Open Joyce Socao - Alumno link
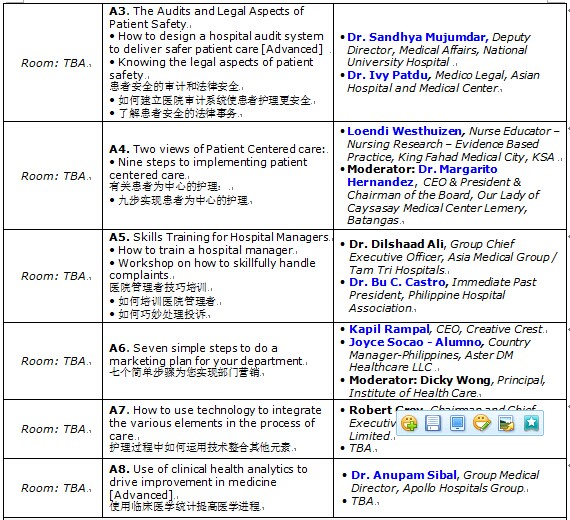The width and height of the screenshot is (570, 520). pos(415,342)
